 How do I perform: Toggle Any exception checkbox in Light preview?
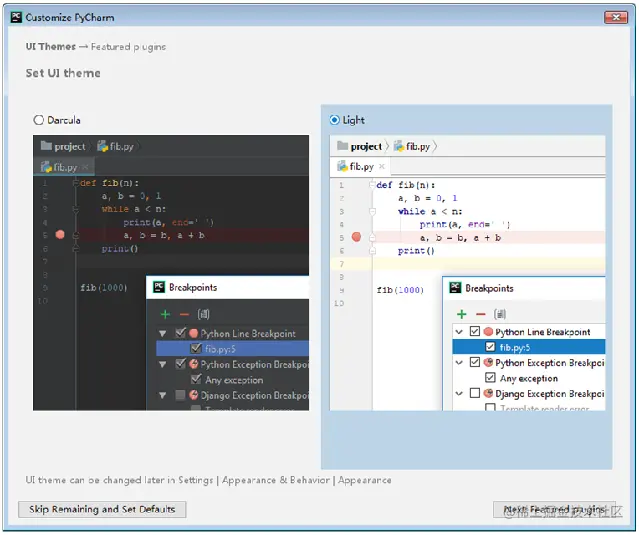(490, 378)
